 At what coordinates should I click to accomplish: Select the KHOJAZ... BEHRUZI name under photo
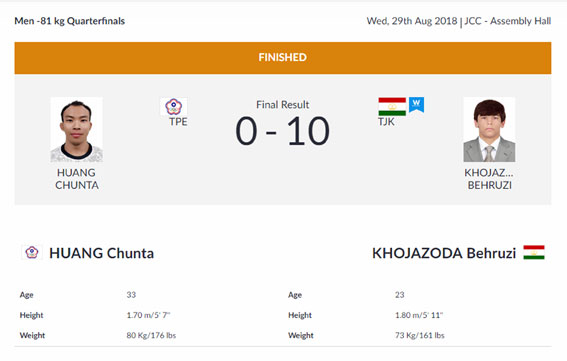point(489,179)
